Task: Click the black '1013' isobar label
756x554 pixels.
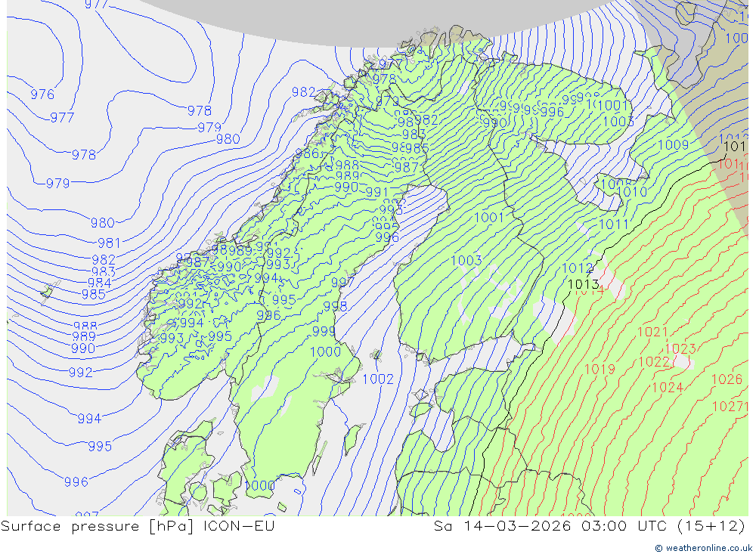Action: [x=584, y=284]
